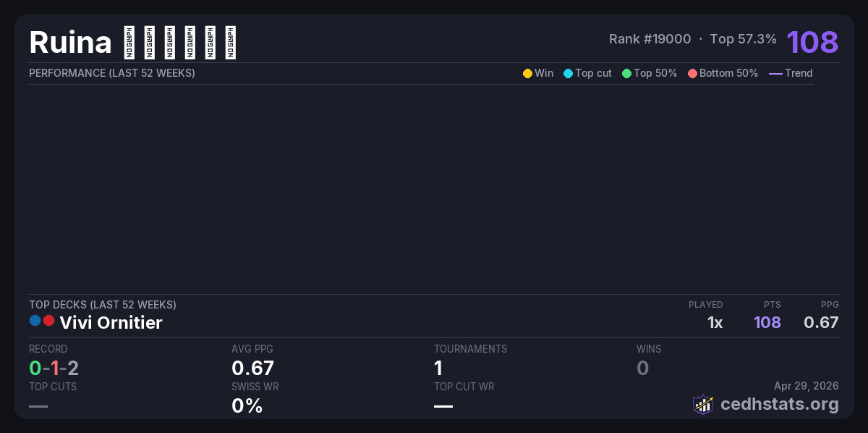Open the Vivi Ornitier deck entry
This screenshot has width=868, height=433.
111,322
